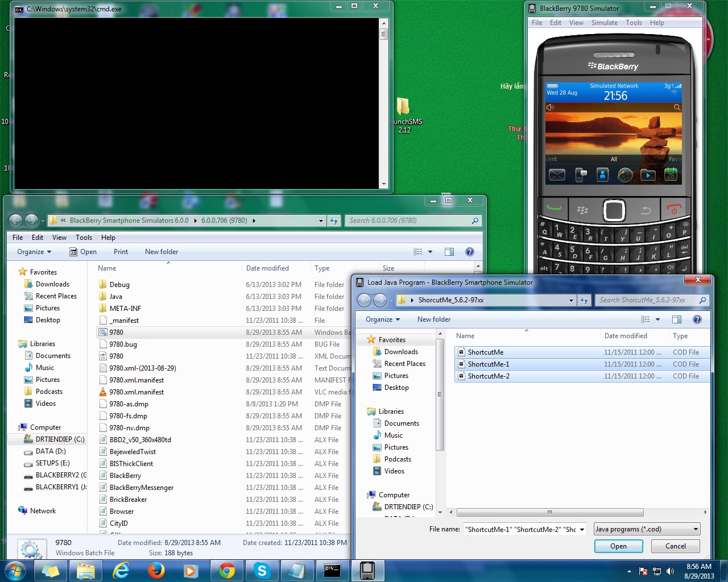The width and height of the screenshot is (728, 582).
Task: Go back in Explorer window navigation
Action: tap(16, 221)
